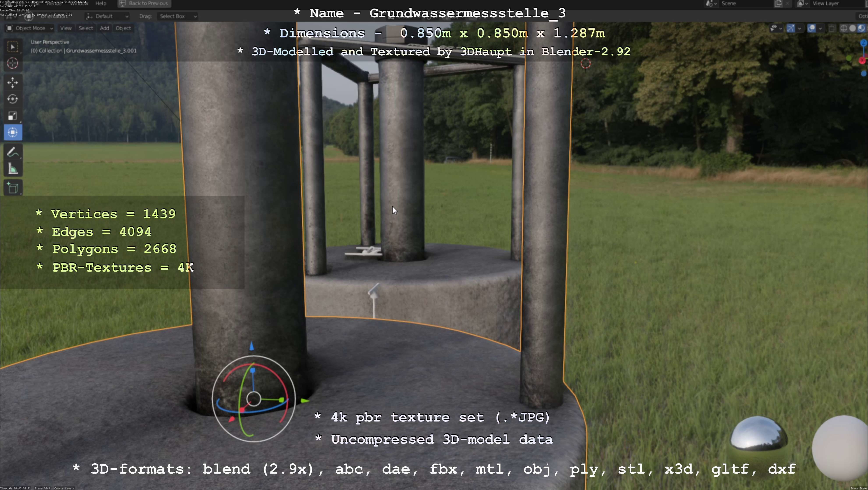Pick the Scale tool
868x490 pixels.
point(13,116)
